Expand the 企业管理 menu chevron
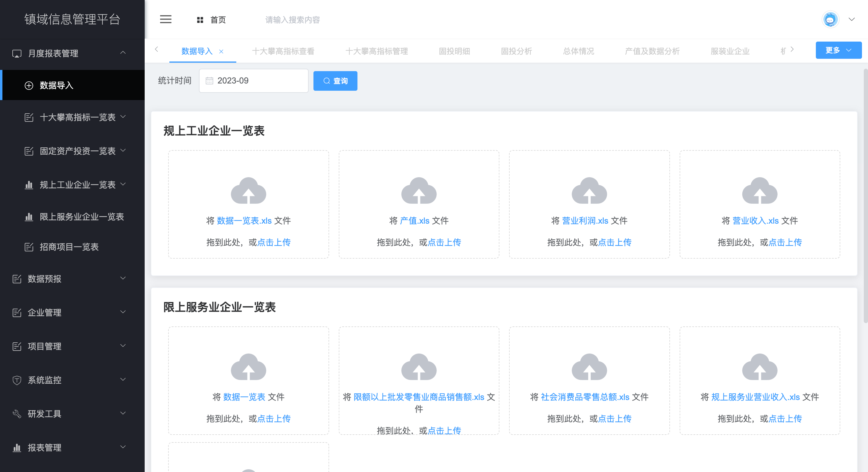 pos(123,312)
